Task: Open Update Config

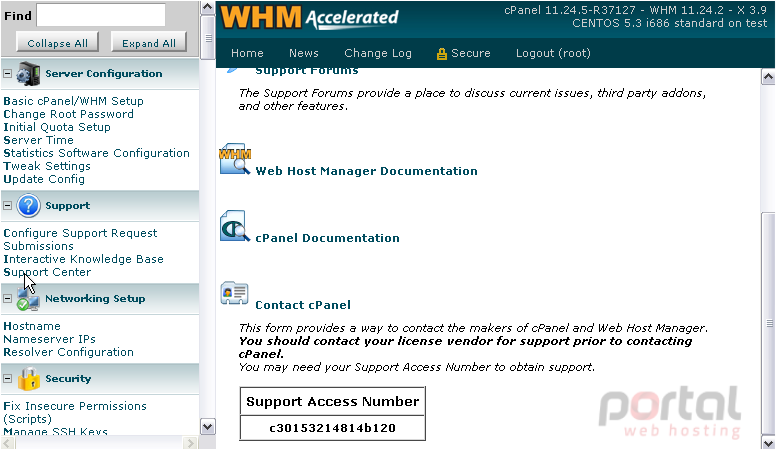Action: (x=44, y=179)
